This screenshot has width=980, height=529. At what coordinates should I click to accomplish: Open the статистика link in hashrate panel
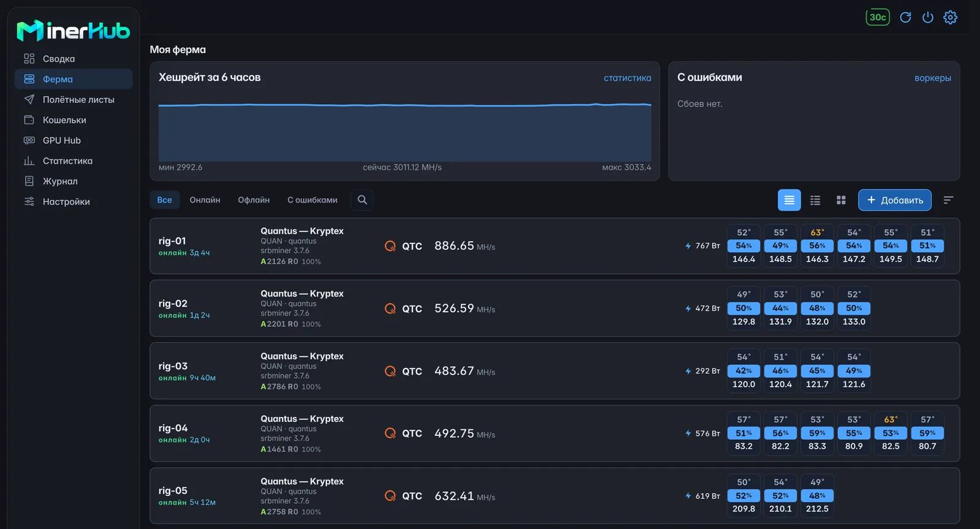point(627,78)
